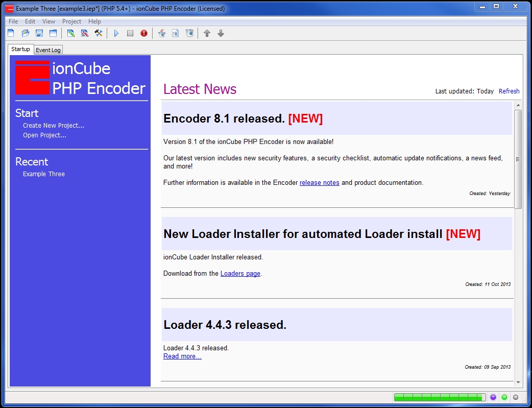Image resolution: width=532 pixels, height=408 pixels.
Task: Open the Edit menu
Action: pyautogui.click(x=30, y=21)
